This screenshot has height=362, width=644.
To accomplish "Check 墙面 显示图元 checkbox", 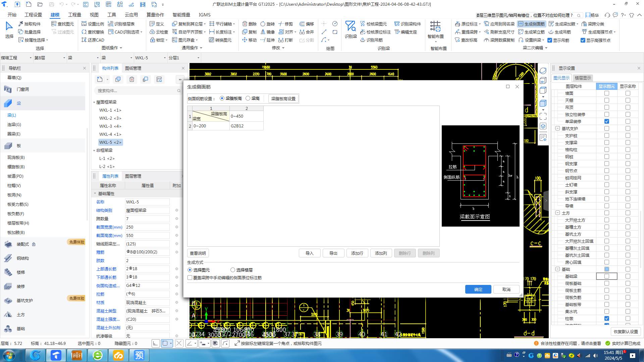I will pyautogui.click(x=607, y=93).
